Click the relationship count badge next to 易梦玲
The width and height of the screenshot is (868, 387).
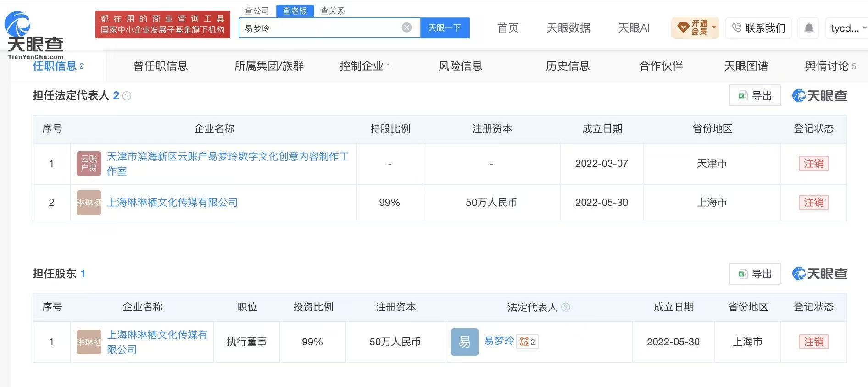527,342
